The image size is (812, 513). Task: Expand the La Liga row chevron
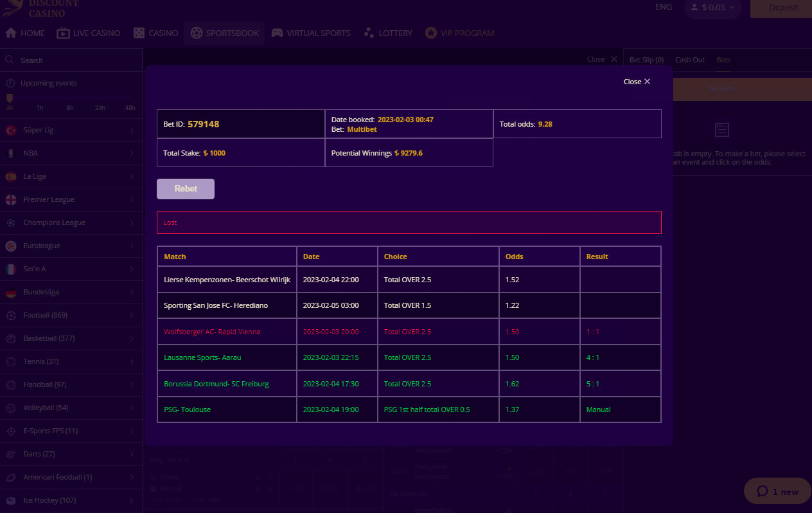click(x=132, y=176)
